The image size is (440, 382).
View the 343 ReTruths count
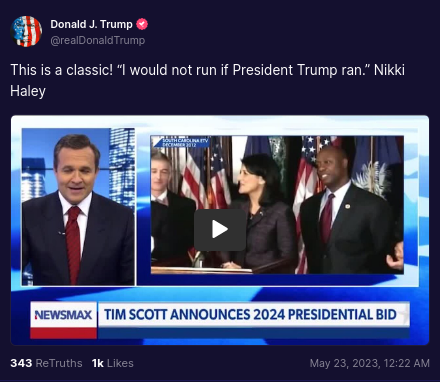pyautogui.click(x=46, y=363)
